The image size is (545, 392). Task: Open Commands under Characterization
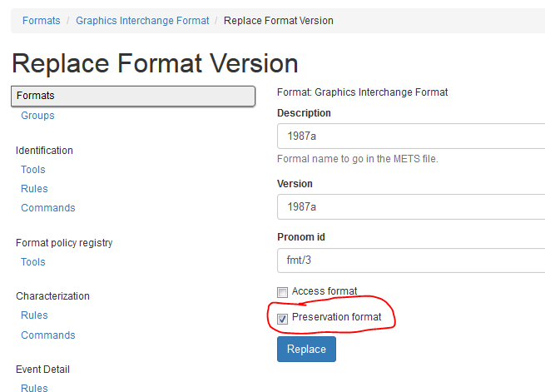click(48, 335)
